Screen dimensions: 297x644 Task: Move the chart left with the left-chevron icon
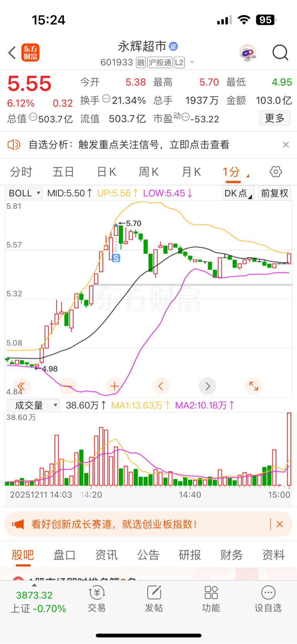pos(161,386)
